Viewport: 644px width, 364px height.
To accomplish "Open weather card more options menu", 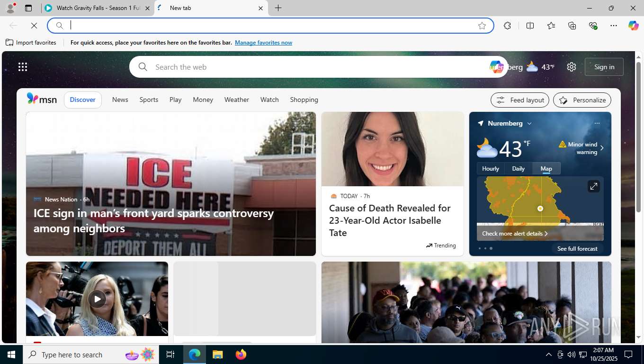I will pyautogui.click(x=597, y=123).
